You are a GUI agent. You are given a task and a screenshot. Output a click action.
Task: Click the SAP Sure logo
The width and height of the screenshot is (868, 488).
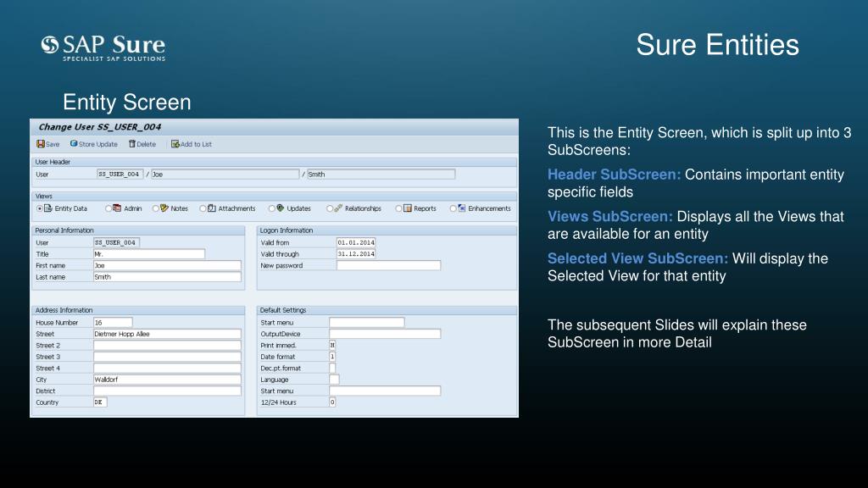pyautogui.click(x=103, y=47)
